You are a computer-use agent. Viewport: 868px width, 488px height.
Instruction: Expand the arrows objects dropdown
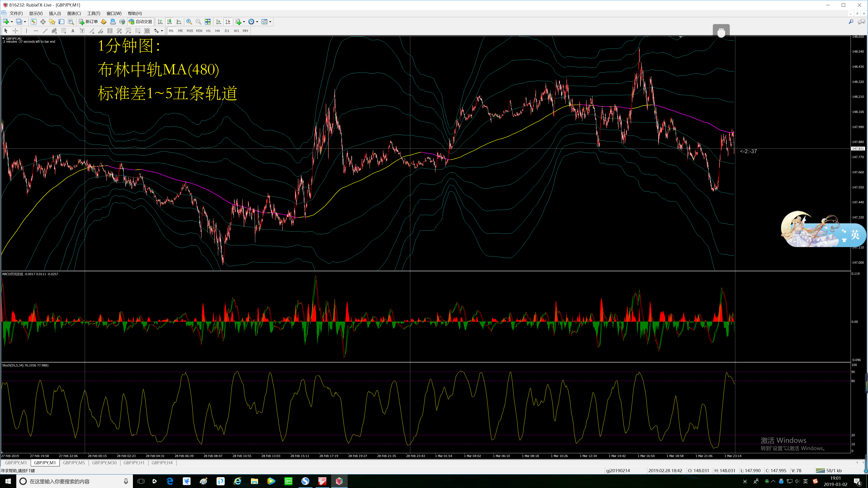(x=162, y=31)
